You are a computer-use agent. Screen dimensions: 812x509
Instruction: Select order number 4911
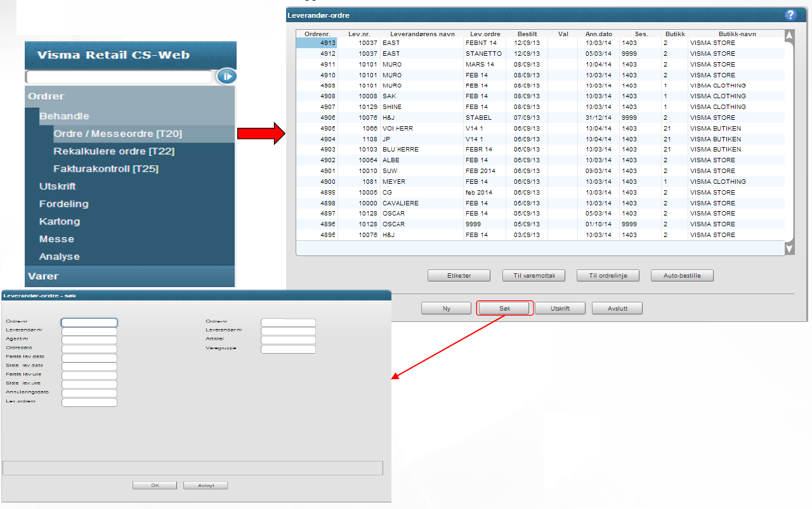pyautogui.click(x=540, y=65)
